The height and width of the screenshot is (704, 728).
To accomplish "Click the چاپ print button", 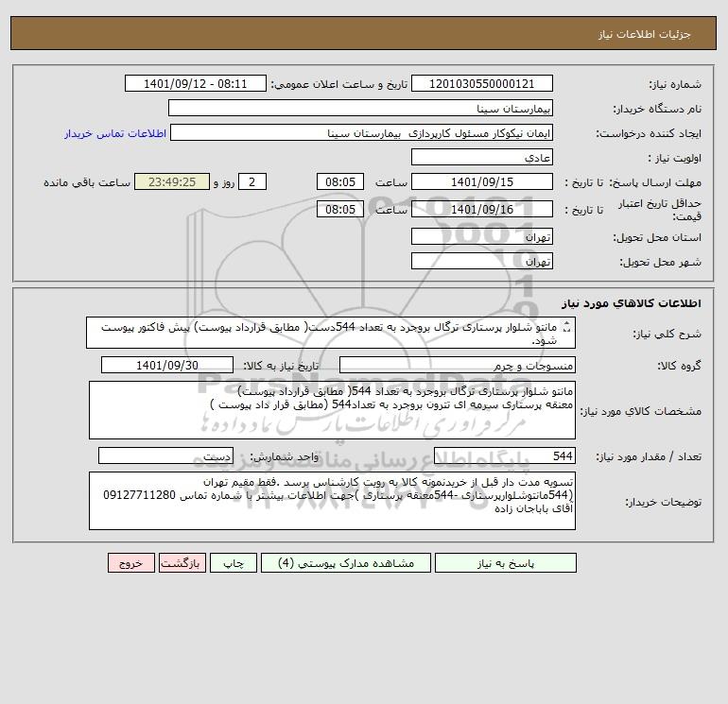I will (x=234, y=563).
